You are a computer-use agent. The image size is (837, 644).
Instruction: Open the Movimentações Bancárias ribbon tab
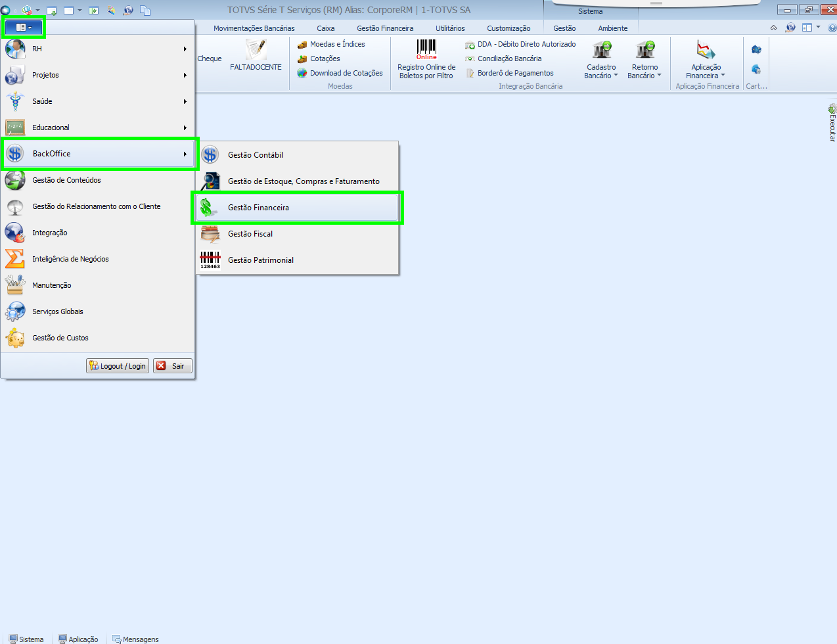point(254,28)
